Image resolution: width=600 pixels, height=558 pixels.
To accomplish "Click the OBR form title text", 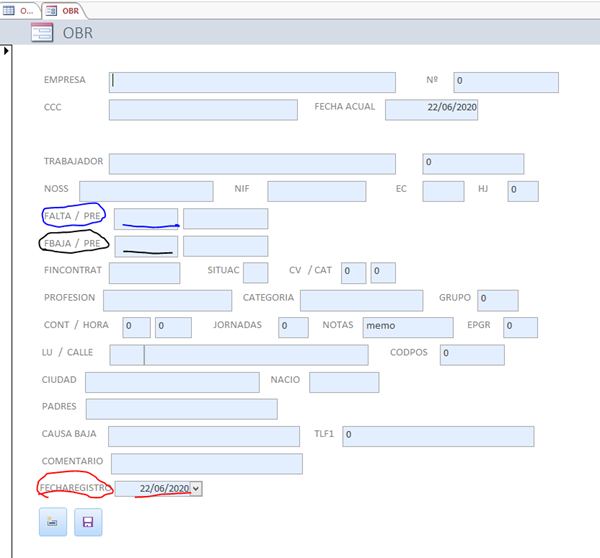I will [x=78, y=33].
